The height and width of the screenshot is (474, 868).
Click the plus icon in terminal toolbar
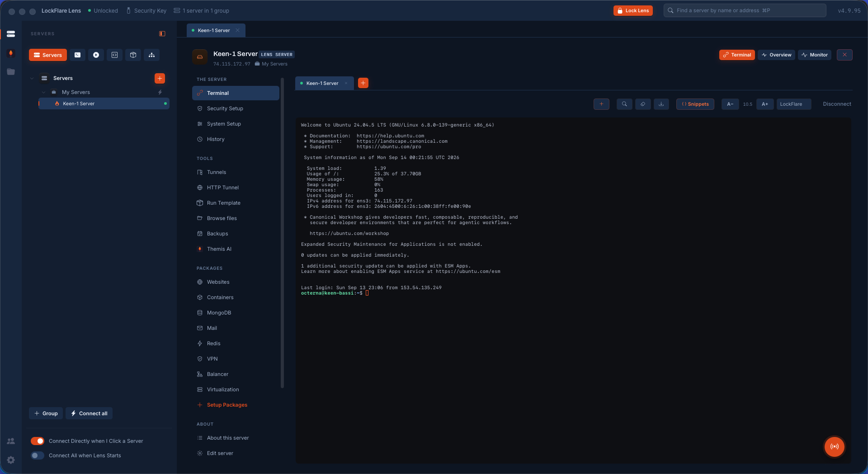(601, 104)
